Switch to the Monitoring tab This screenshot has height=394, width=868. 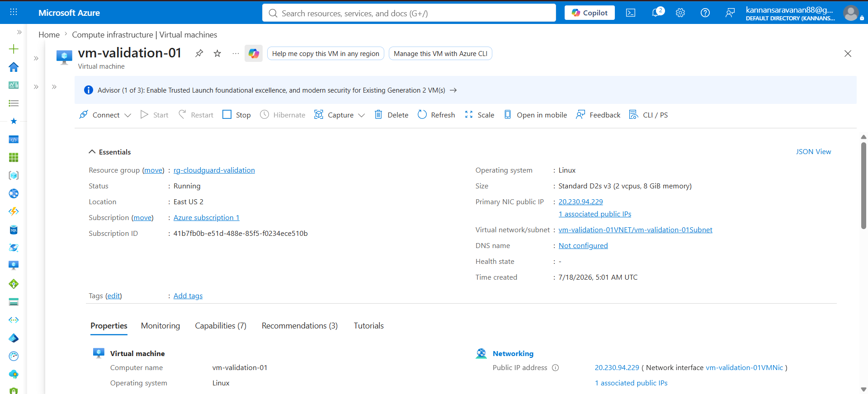[160, 326]
